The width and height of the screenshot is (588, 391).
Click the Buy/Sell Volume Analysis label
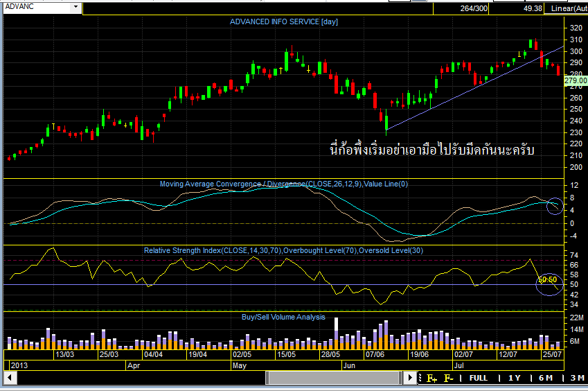pyautogui.click(x=283, y=317)
